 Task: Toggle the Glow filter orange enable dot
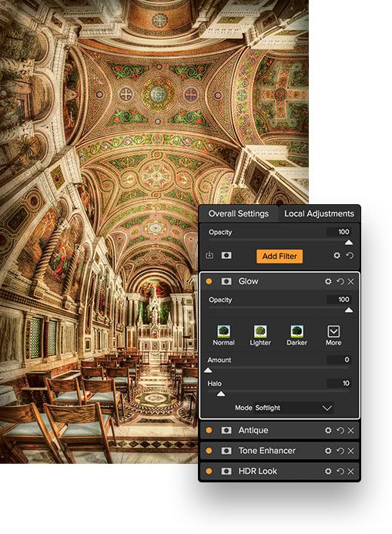click(209, 281)
